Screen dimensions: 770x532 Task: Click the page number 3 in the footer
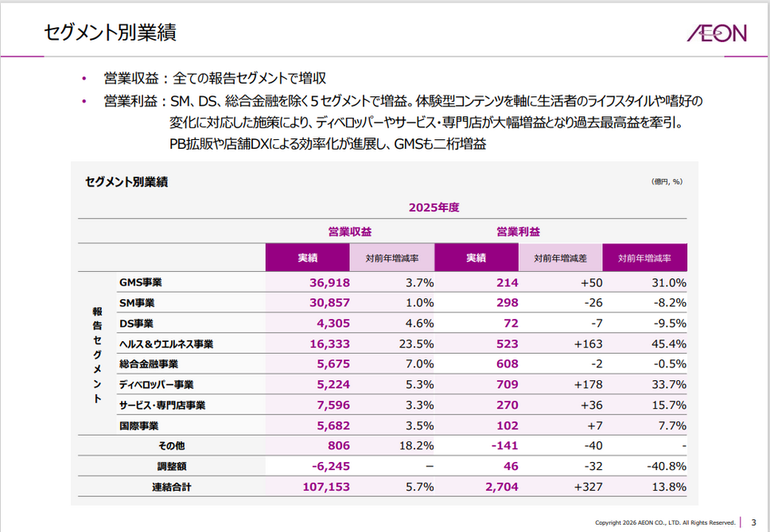[x=753, y=522]
